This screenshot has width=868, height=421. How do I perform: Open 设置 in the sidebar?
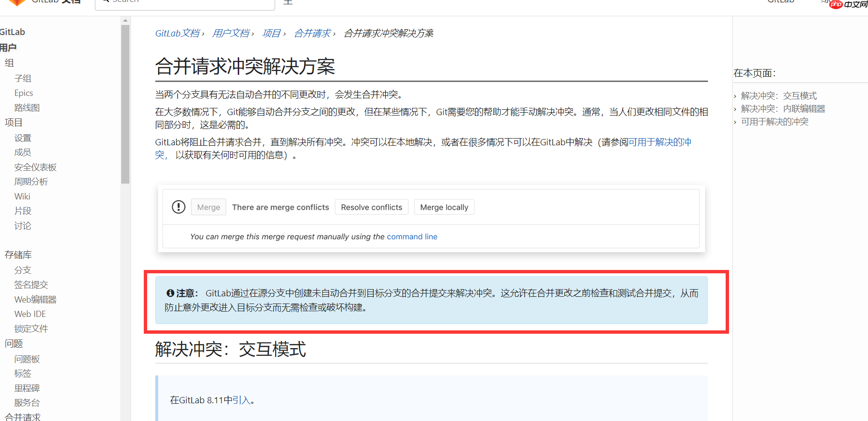23,138
